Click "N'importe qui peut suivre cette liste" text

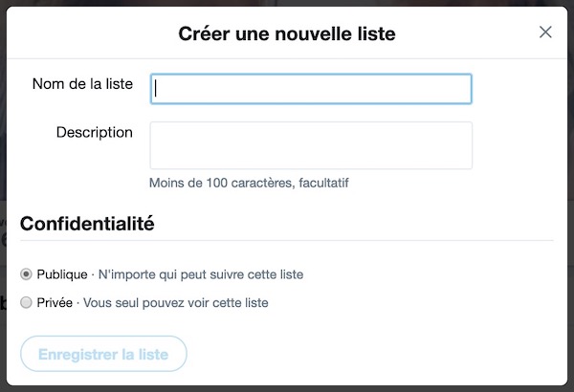point(201,274)
